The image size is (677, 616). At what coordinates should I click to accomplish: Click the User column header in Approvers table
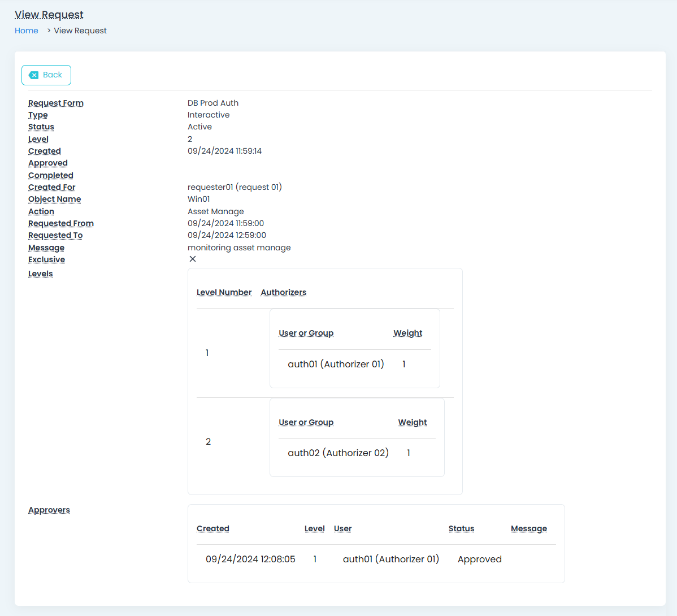pos(342,528)
